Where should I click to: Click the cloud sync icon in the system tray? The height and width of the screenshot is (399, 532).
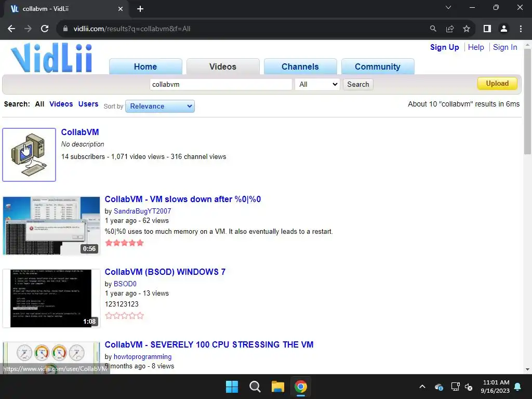tap(438, 387)
